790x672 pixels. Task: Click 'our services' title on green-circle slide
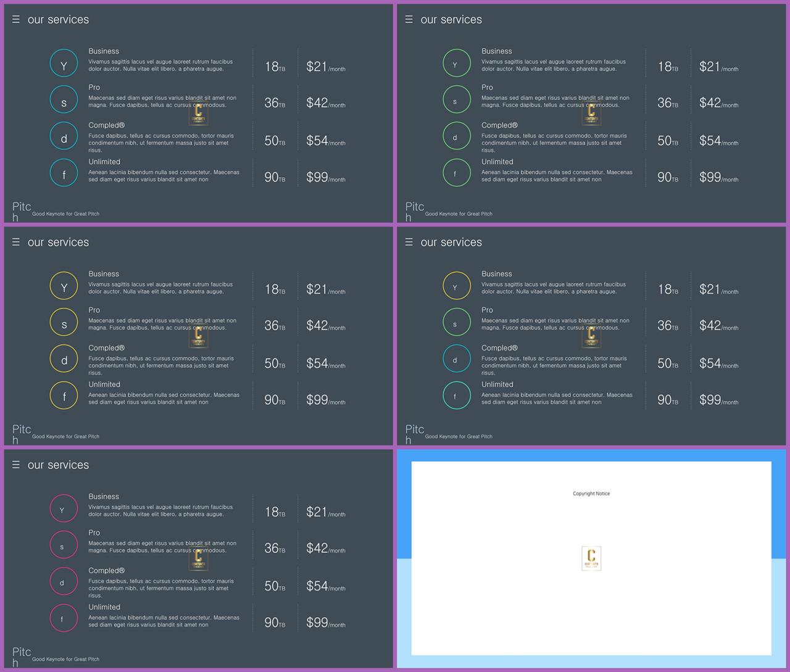451,19
